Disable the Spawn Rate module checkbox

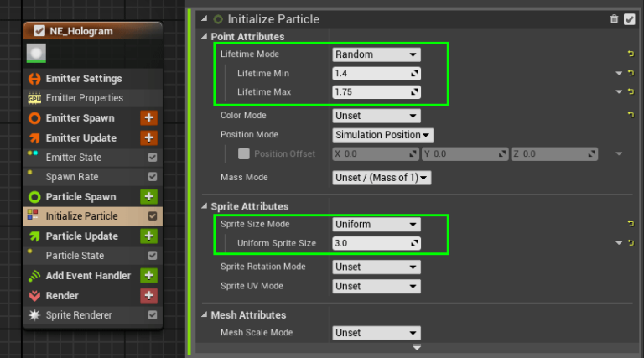click(x=153, y=177)
